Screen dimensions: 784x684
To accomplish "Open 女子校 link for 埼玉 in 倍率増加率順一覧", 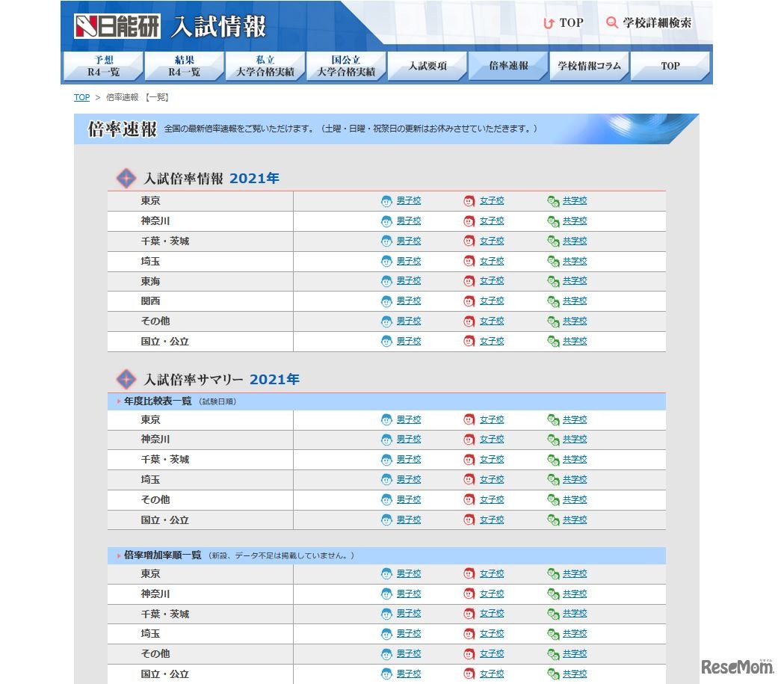I will click(x=492, y=633).
